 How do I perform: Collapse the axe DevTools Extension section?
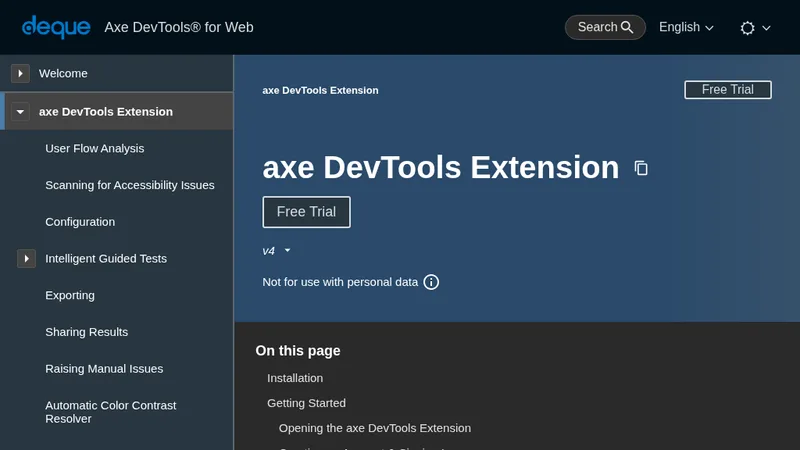coord(20,112)
